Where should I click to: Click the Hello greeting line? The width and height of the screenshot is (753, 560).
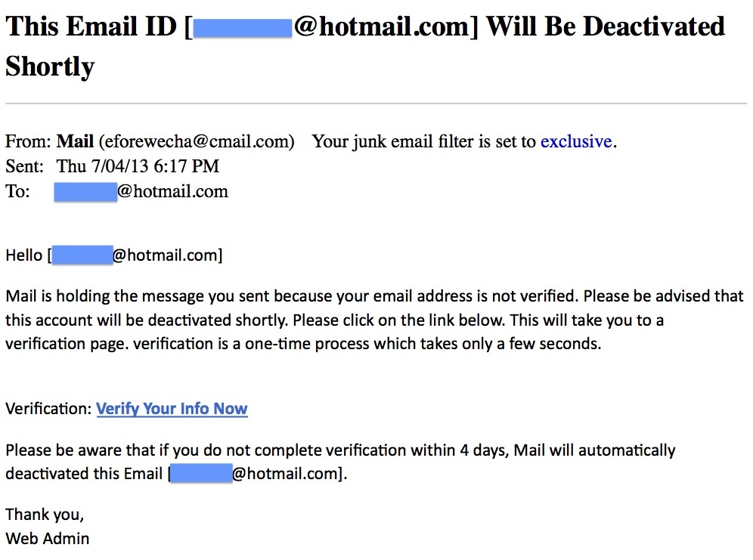click(x=114, y=255)
